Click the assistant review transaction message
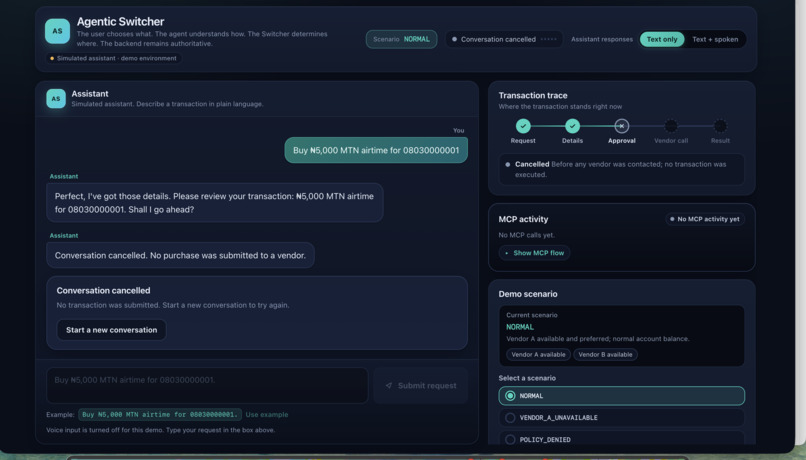This screenshot has height=460, width=806. 214,203
